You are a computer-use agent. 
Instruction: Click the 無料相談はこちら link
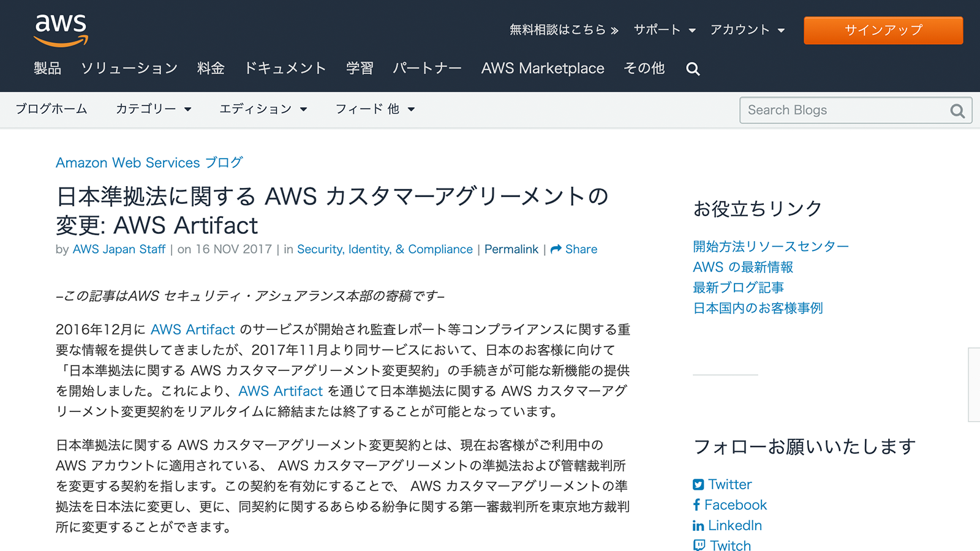(x=563, y=29)
